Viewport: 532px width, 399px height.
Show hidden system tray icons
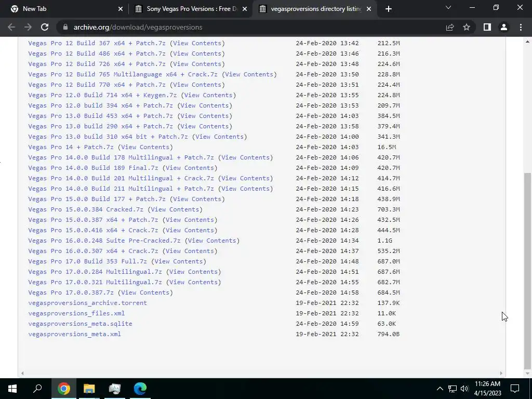click(440, 389)
